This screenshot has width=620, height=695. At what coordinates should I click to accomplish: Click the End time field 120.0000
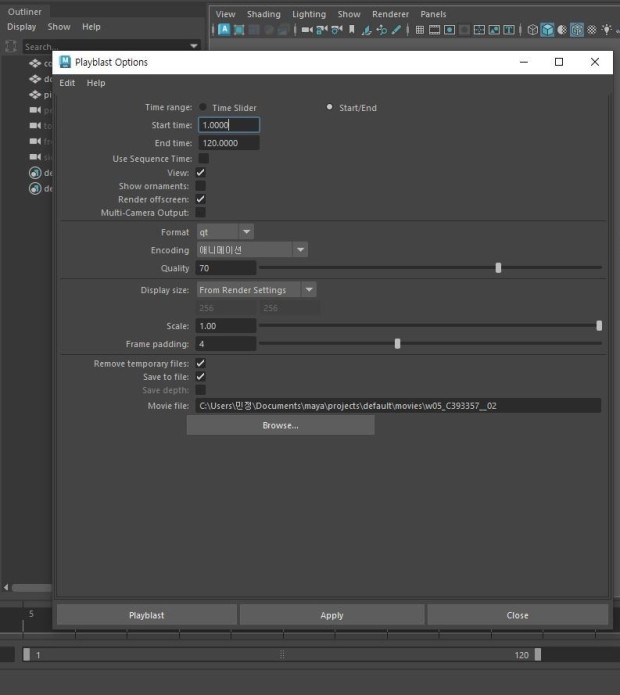pos(229,143)
